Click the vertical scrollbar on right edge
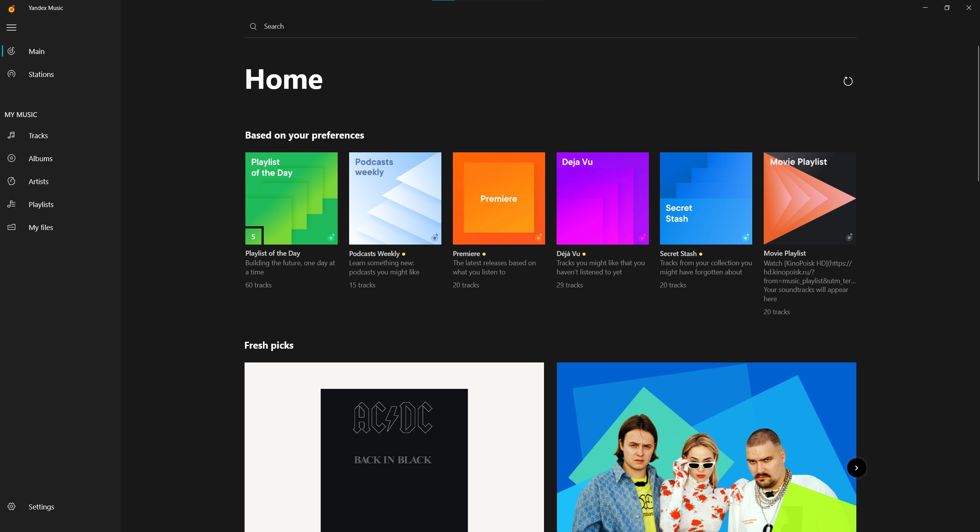The width and height of the screenshot is (980, 532). point(978,113)
